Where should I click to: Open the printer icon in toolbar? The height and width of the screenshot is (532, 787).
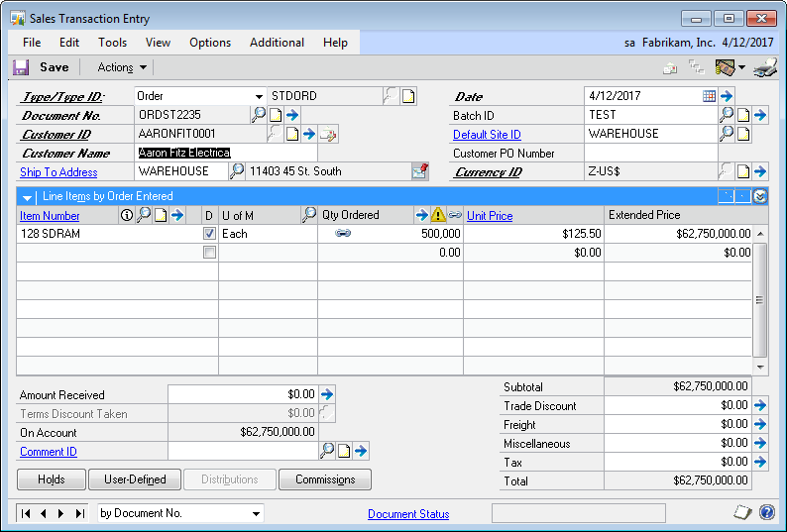pyautogui.click(x=765, y=67)
